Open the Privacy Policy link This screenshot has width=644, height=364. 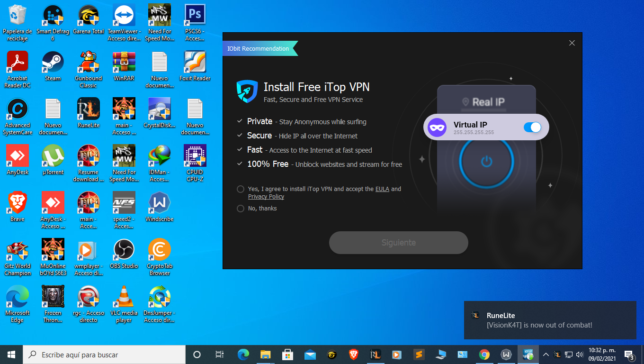(x=266, y=196)
